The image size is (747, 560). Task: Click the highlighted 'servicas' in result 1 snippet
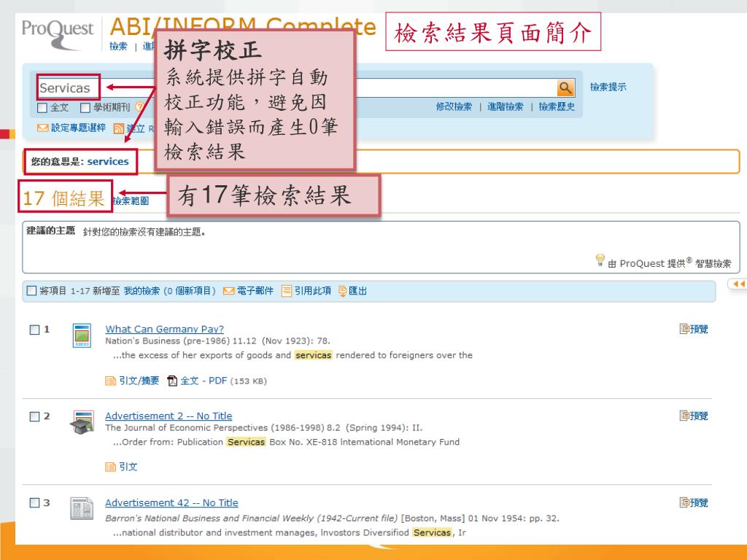[313, 355]
